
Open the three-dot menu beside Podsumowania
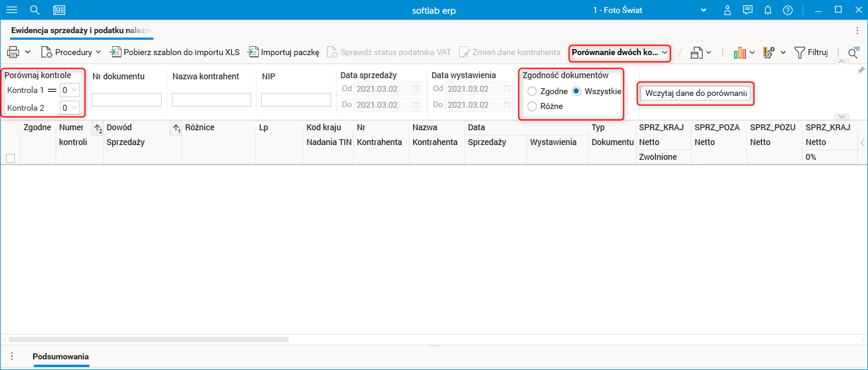pos(11,356)
